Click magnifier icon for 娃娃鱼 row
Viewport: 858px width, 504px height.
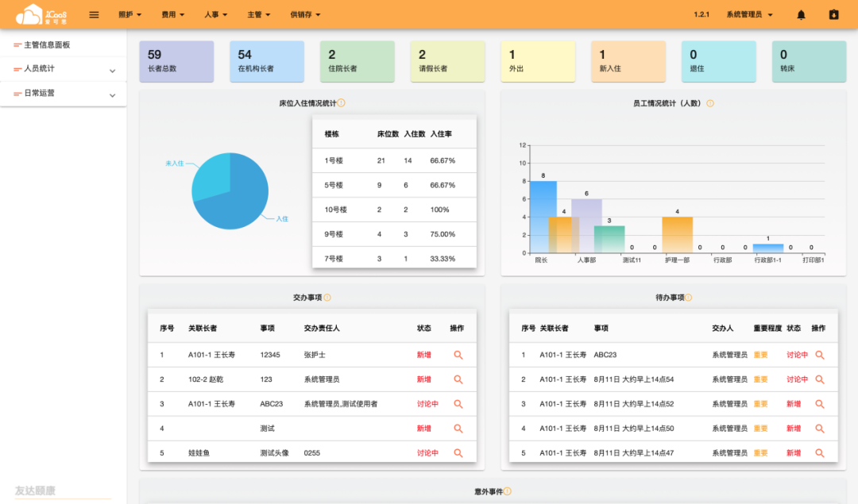(x=458, y=453)
